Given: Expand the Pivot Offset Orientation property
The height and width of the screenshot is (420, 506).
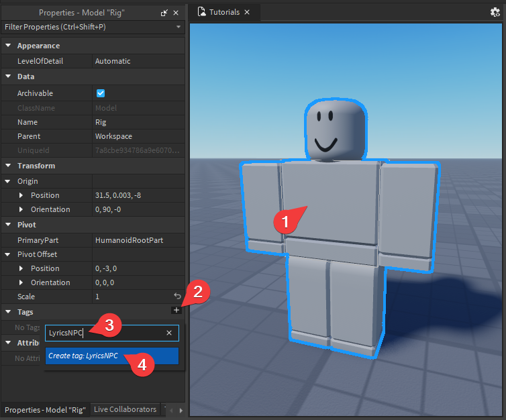Looking at the screenshot, I should click(21, 282).
